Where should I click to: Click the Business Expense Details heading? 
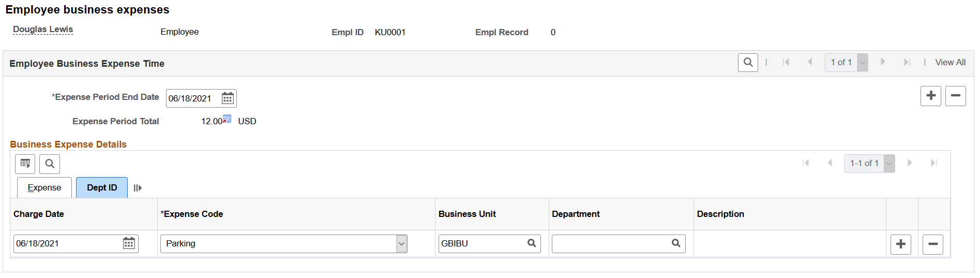[x=68, y=144]
